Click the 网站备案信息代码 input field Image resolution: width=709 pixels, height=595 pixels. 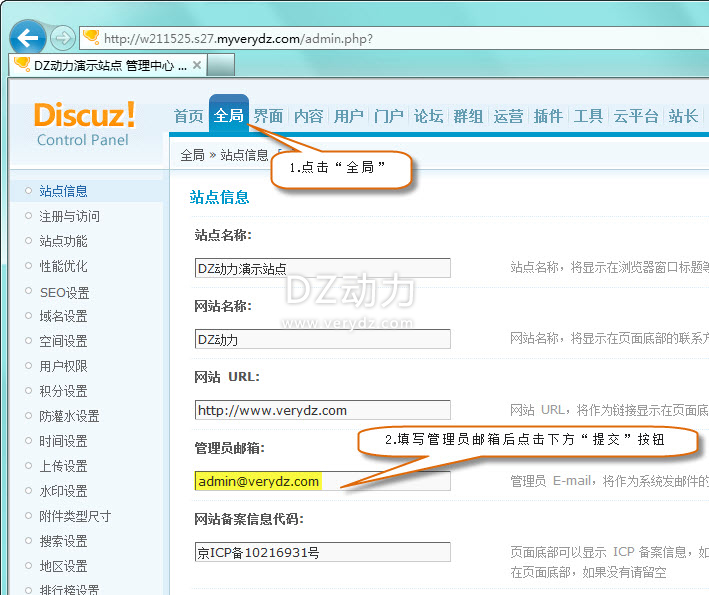(x=322, y=552)
